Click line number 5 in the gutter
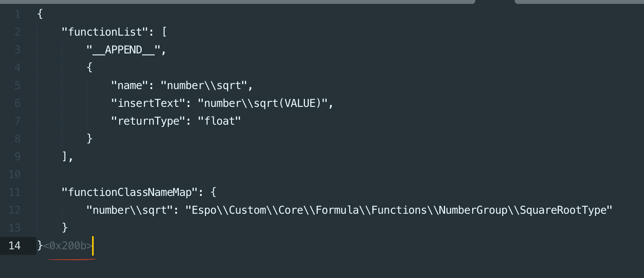 click(17, 85)
